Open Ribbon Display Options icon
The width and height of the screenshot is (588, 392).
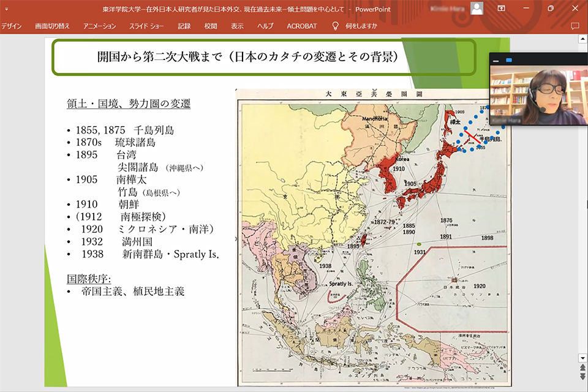point(501,8)
